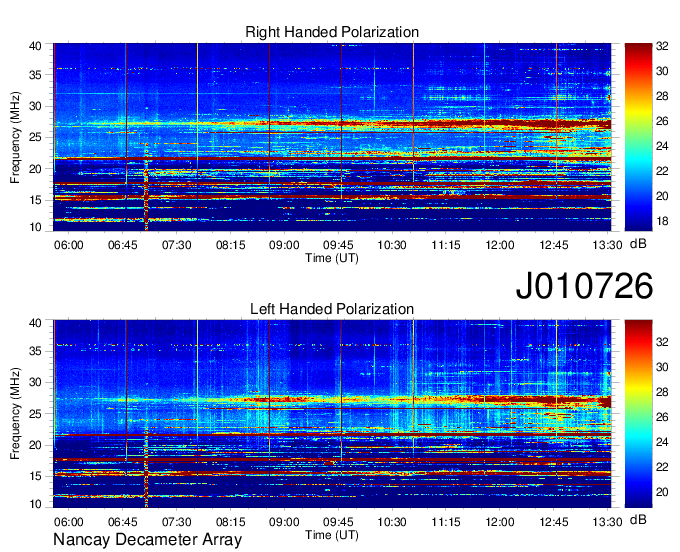Screen dimensions: 680x552
Task: Click the 07:30 time tick under upper plot
Action: click(177, 245)
